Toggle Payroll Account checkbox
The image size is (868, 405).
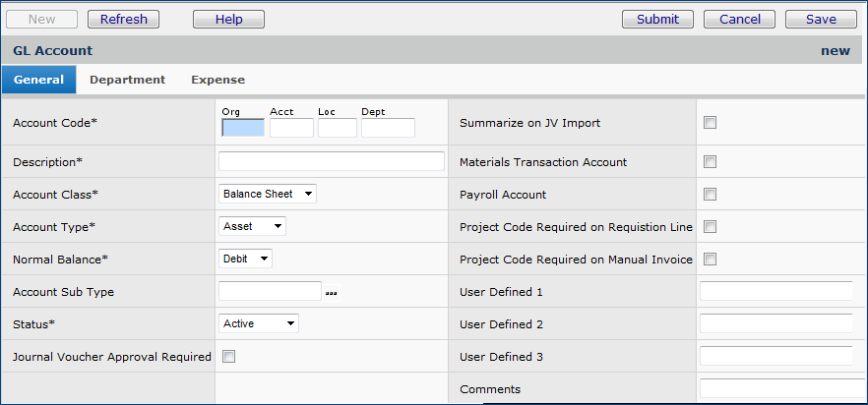[x=711, y=195]
